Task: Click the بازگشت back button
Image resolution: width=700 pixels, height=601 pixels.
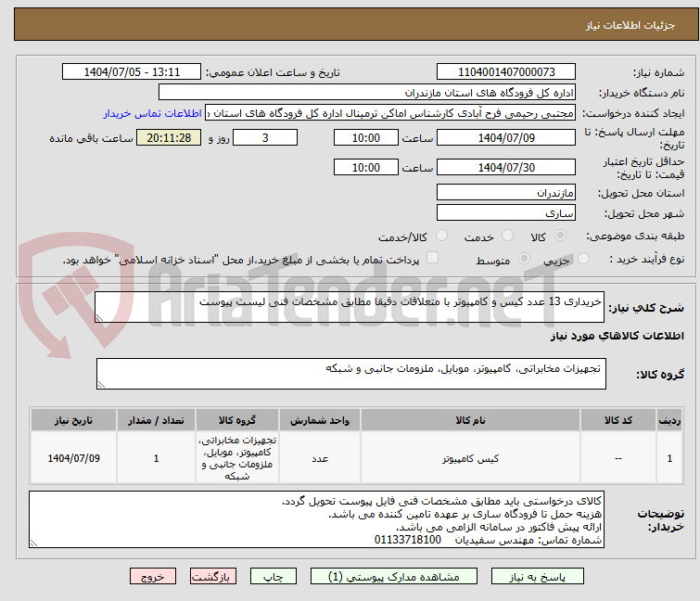Action: pos(213,577)
